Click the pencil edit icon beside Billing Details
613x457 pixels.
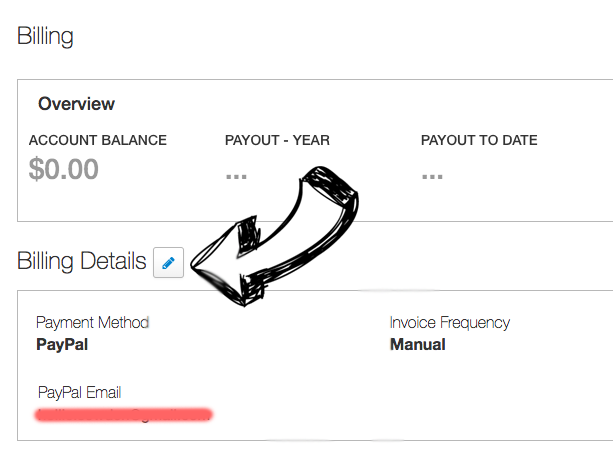click(168, 263)
